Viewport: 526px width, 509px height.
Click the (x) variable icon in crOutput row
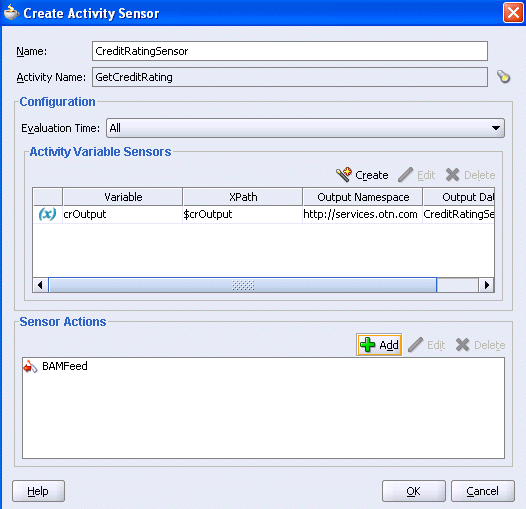coord(47,214)
